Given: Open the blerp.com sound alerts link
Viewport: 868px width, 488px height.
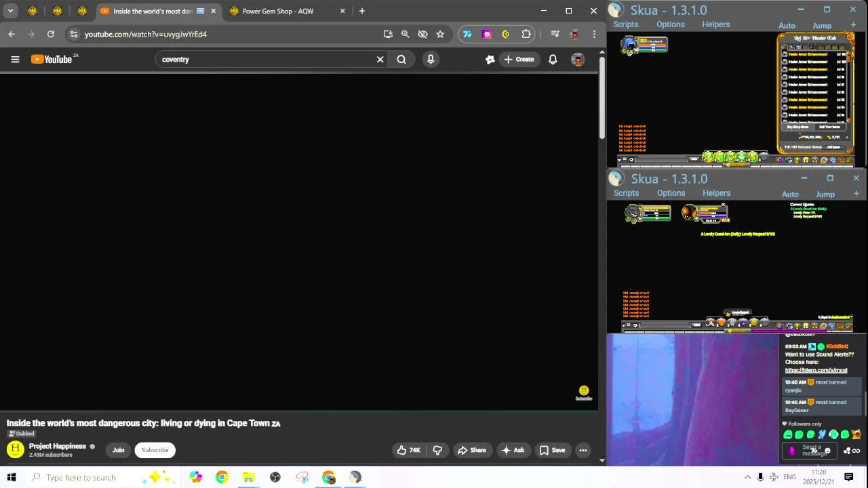Looking at the screenshot, I should (816, 370).
